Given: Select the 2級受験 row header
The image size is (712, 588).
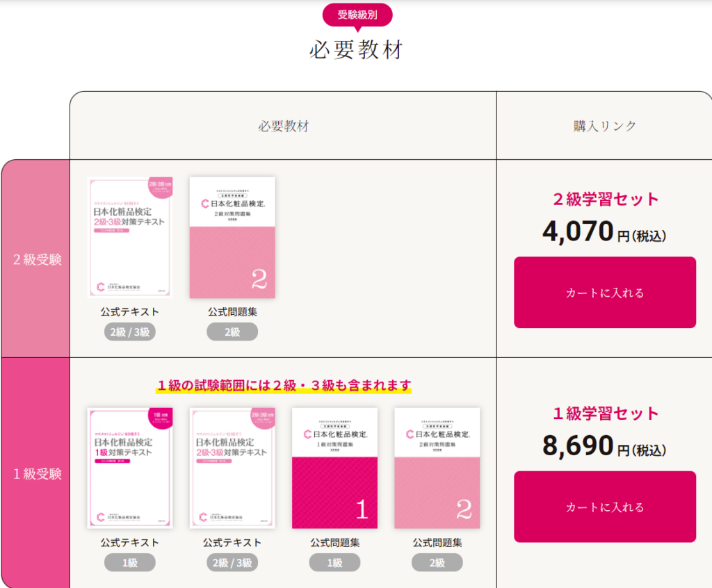Looking at the screenshot, I should point(36,259).
